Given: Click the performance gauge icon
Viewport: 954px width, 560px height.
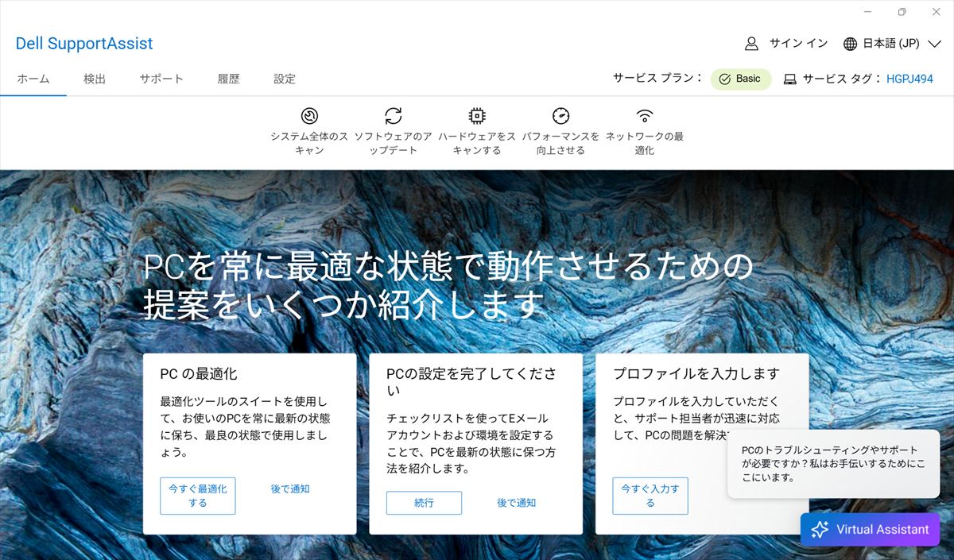Looking at the screenshot, I should (x=561, y=116).
